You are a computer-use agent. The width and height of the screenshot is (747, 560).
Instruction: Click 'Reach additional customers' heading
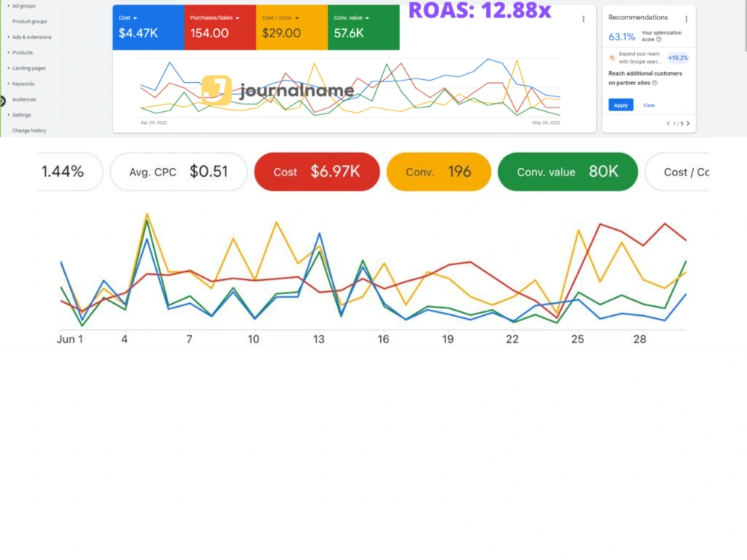(x=645, y=73)
